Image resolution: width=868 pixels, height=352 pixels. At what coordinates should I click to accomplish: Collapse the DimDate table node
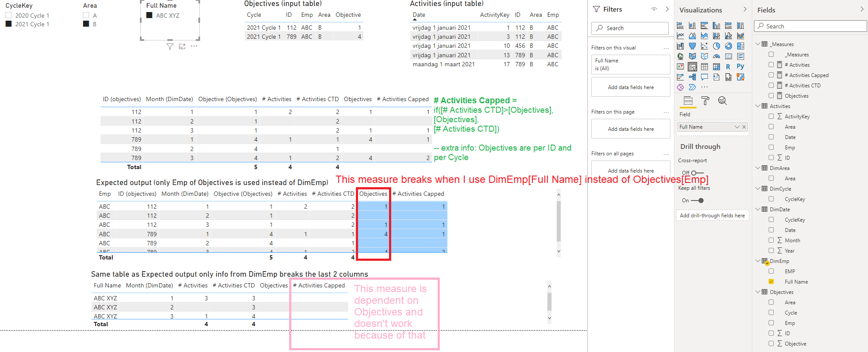click(758, 209)
